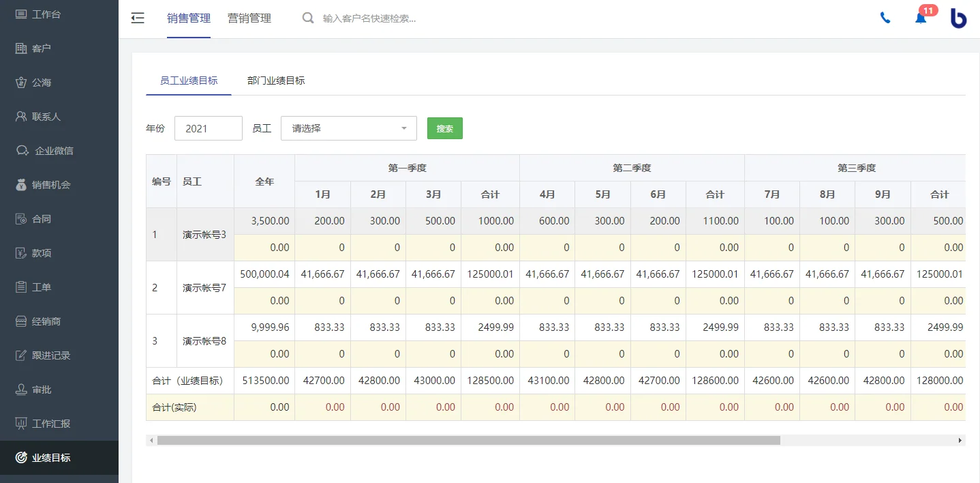This screenshot has width=980, height=483.
Task: Click the 工单 clipboard icon
Action: click(x=21, y=287)
